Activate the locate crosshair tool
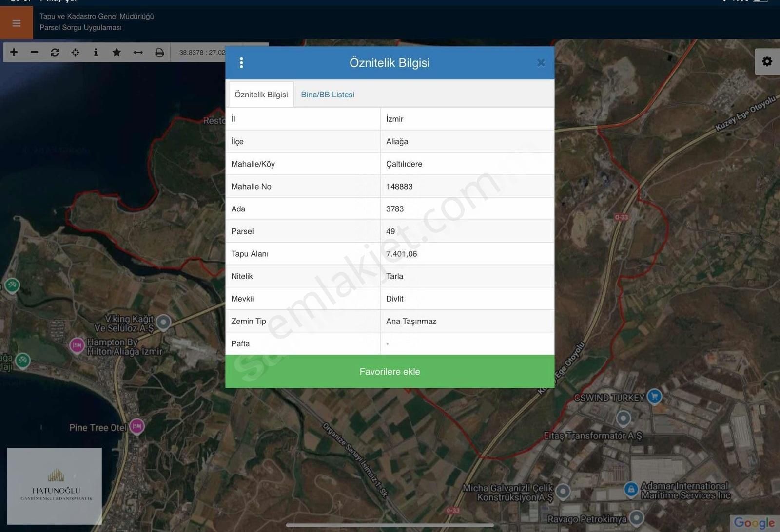Viewport: 780px width, 532px height. tap(75, 52)
